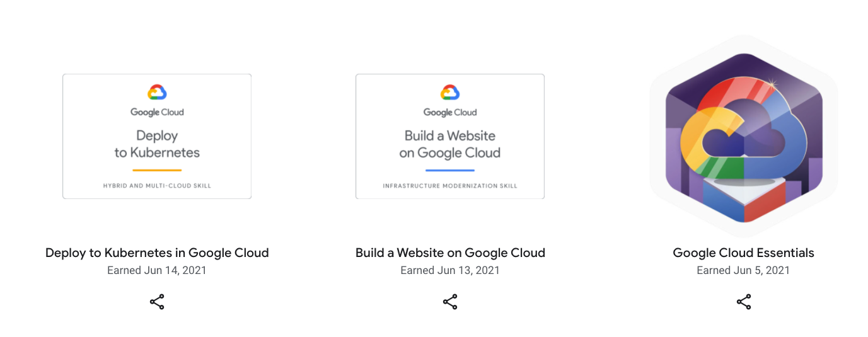Image resolution: width=868 pixels, height=337 pixels.
Task: Click the Earned Jun 14, 2021 date
Action: click(157, 270)
